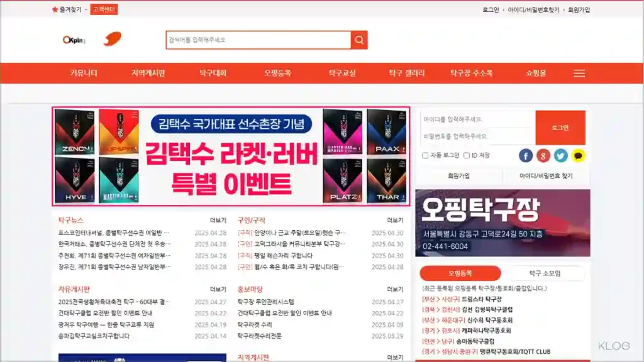Click the search text field
This screenshot has width=644, height=362.
258,40
